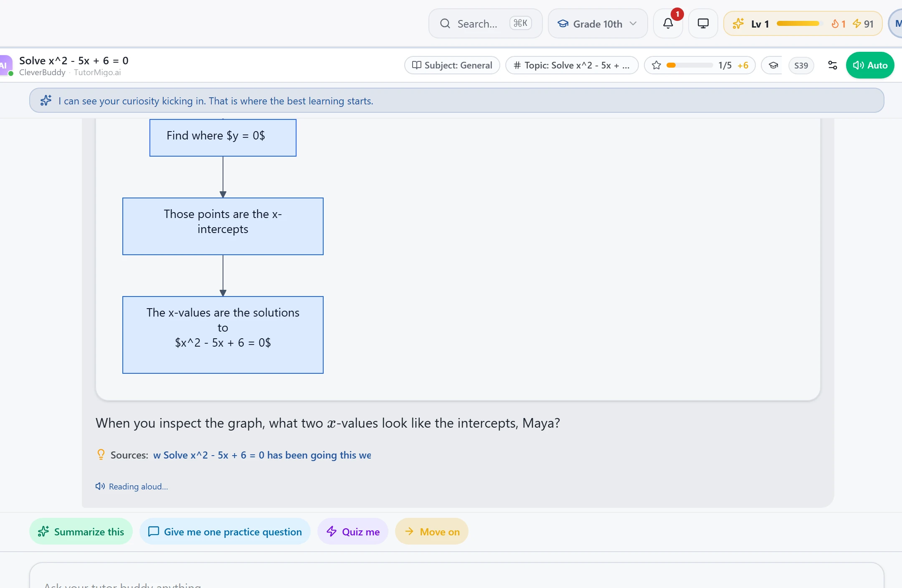Open the Topic: Solve x^2 - 5x selector
Image resolution: width=902 pixels, height=588 pixels.
coord(572,65)
